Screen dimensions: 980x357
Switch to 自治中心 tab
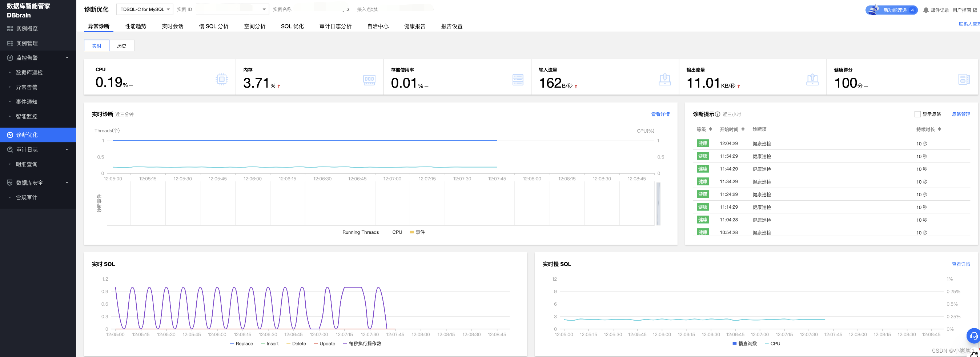(x=378, y=26)
